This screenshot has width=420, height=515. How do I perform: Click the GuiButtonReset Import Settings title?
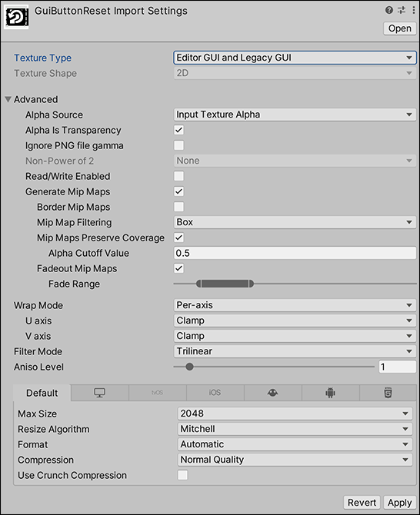click(111, 11)
